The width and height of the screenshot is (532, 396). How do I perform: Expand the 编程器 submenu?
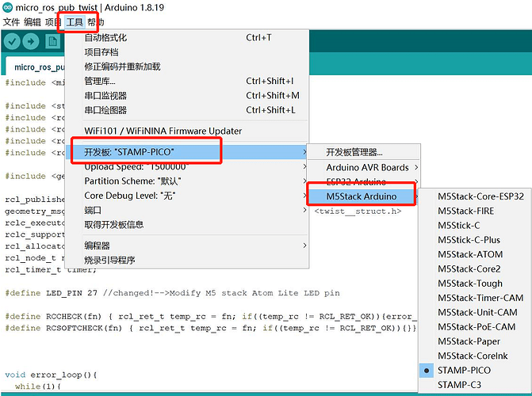tap(187, 246)
